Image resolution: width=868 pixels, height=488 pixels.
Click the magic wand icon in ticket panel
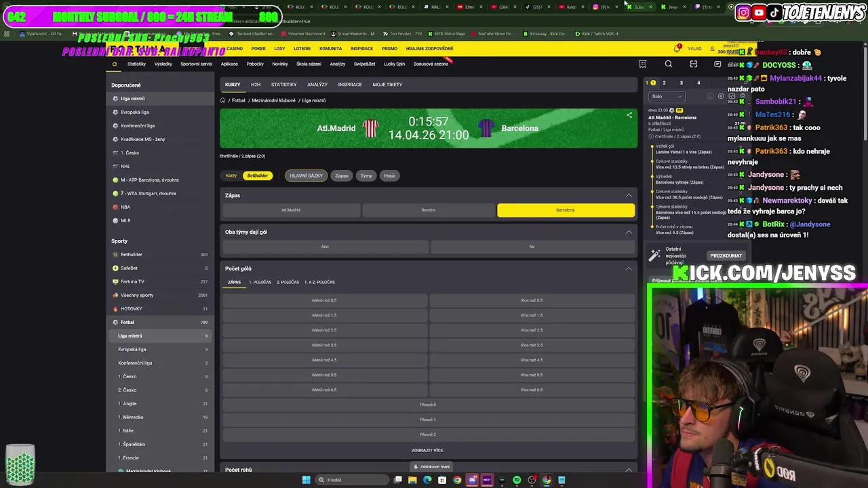coord(654,255)
